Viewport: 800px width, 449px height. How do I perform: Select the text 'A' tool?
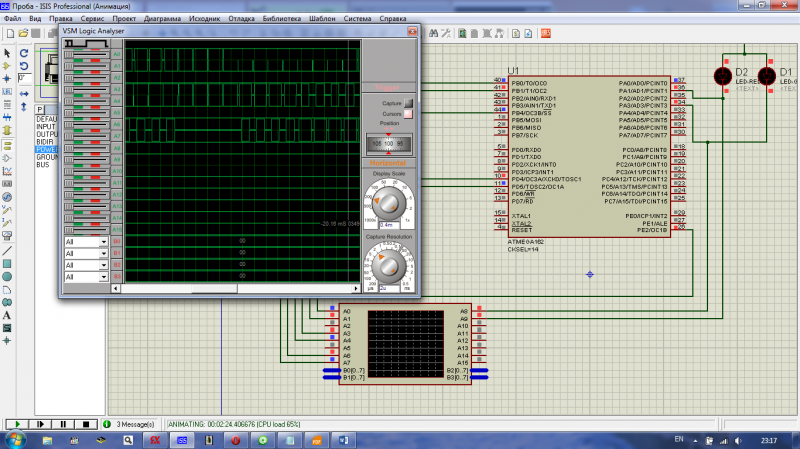(x=7, y=314)
